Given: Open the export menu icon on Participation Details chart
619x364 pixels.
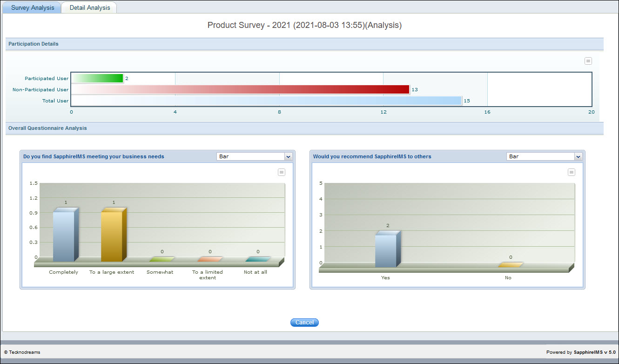Looking at the screenshot, I should [x=588, y=61].
